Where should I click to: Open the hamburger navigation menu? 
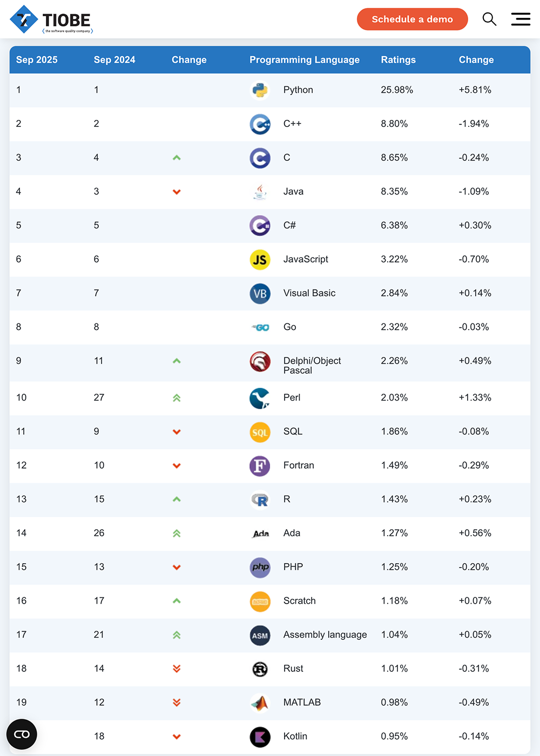pyautogui.click(x=521, y=19)
